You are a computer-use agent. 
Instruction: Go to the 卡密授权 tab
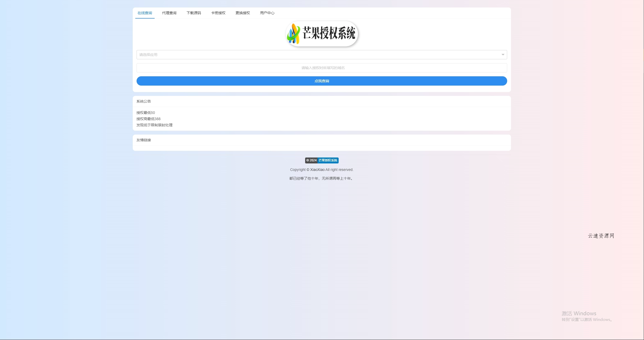218,13
